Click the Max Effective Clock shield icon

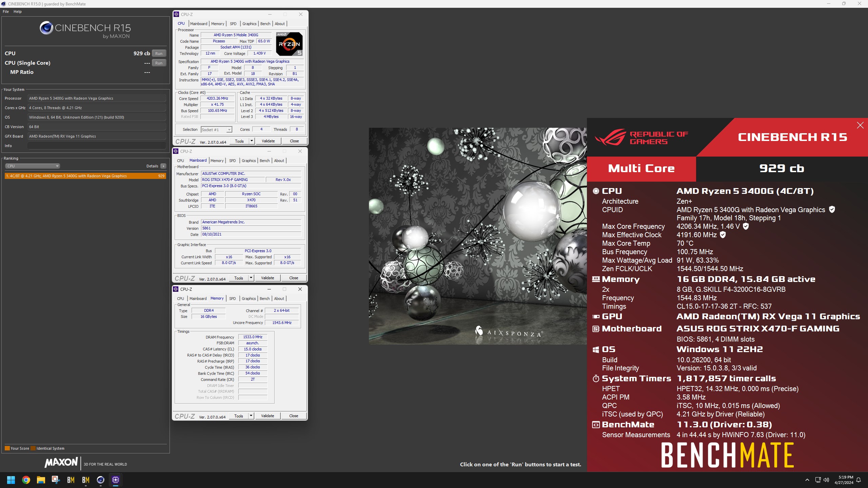[x=723, y=235]
